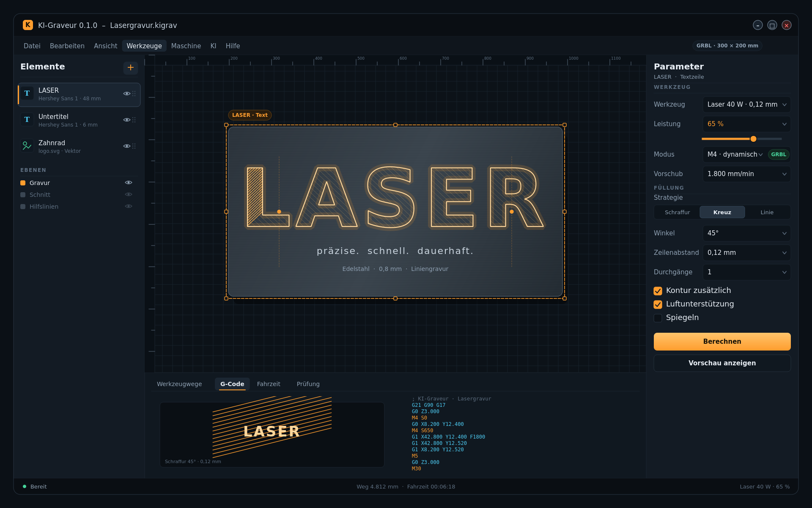Open the Prüfung tab
812x508 pixels.
click(308, 384)
